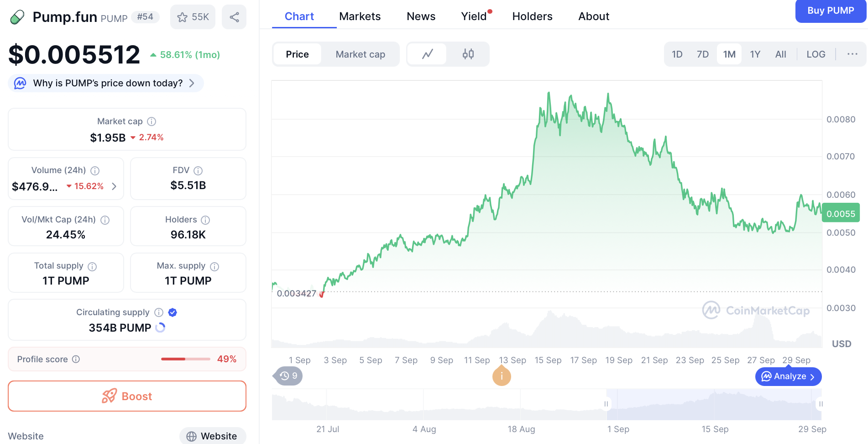The width and height of the screenshot is (868, 444).
Task: Click the $5.51B FDV value
Action: [188, 185]
